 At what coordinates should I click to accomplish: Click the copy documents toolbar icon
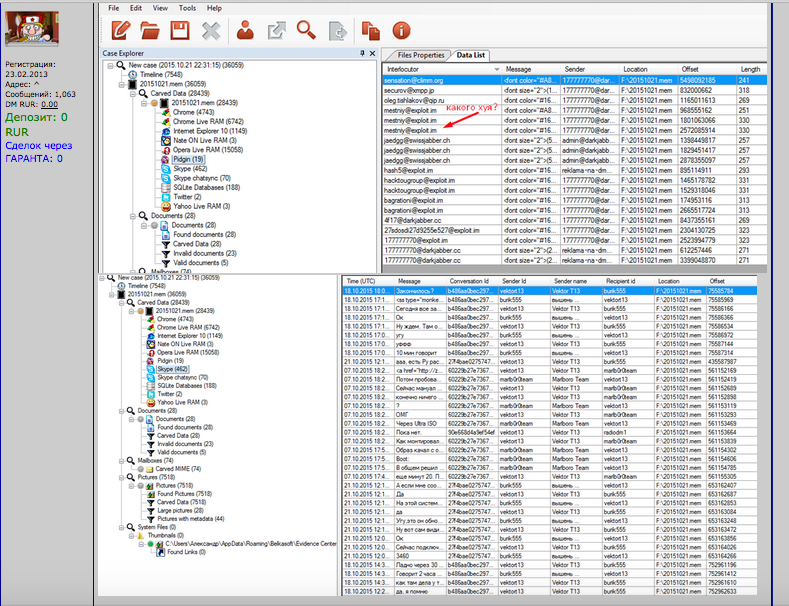[370, 31]
